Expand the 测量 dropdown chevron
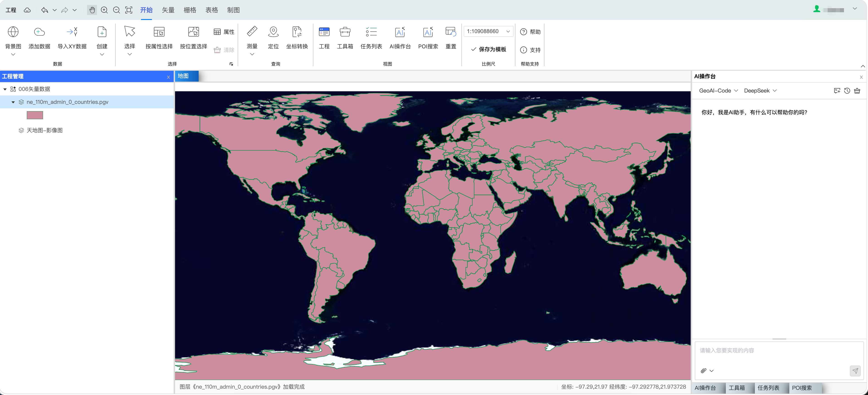The width and height of the screenshot is (868, 395). coord(252,54)
